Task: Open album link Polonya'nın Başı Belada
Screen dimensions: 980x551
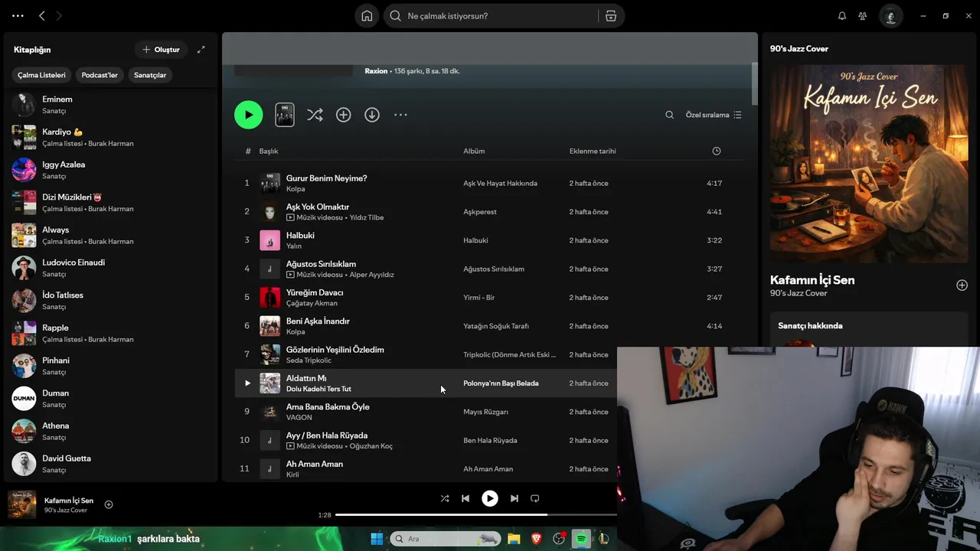Action: point(501,383)
